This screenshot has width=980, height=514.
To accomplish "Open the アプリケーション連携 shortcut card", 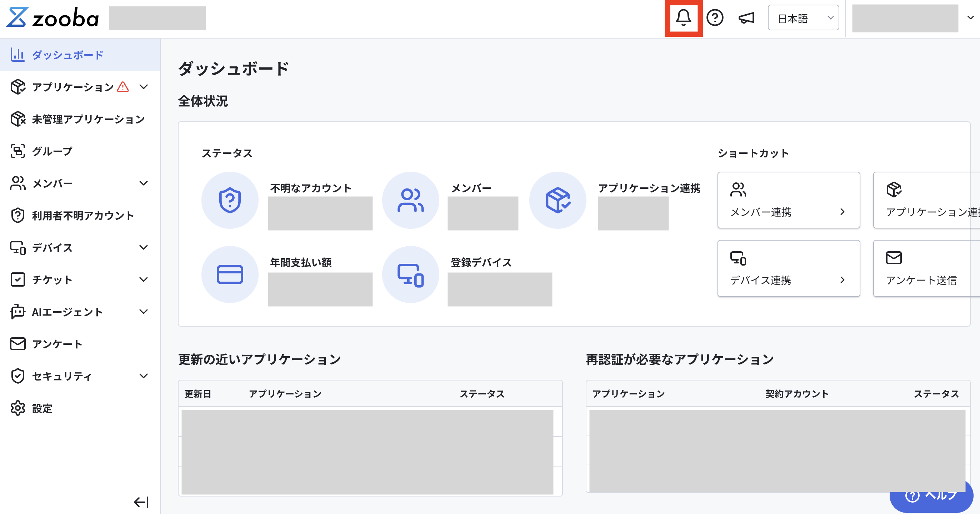I will tap(927, 200).
